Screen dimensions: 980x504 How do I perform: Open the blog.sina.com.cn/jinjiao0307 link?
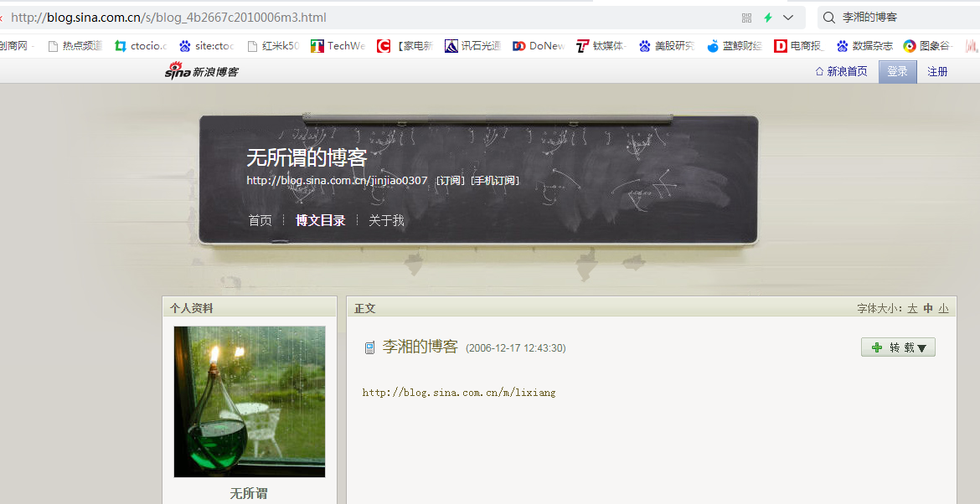click(337, 181)
